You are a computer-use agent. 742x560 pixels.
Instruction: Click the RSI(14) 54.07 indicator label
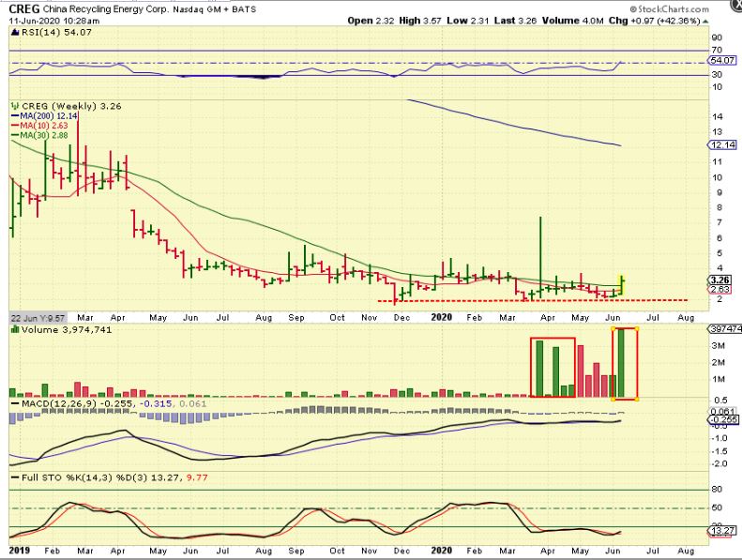click(56, 32)
